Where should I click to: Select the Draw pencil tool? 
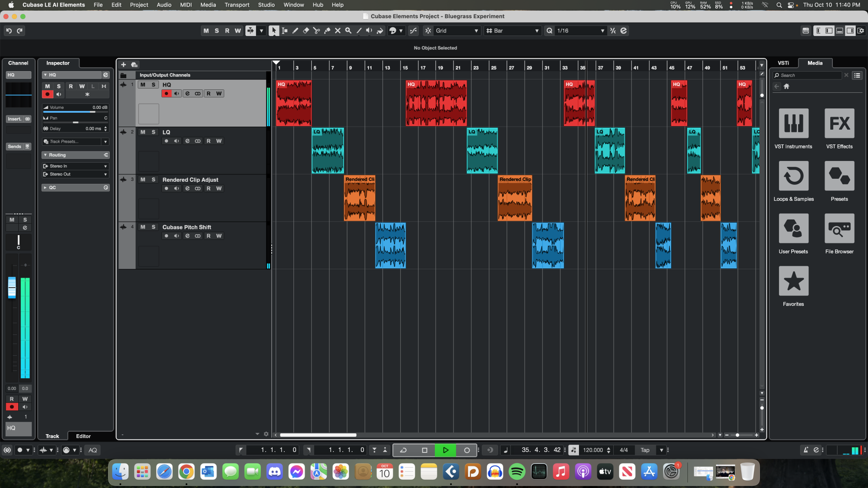[x=295, y=31]
